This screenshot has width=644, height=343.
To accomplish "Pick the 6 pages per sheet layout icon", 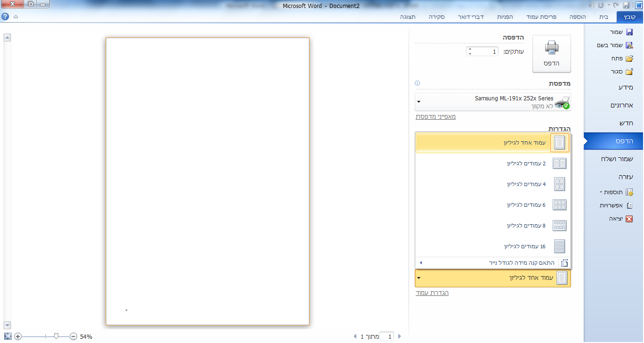I will click(559, 205).
